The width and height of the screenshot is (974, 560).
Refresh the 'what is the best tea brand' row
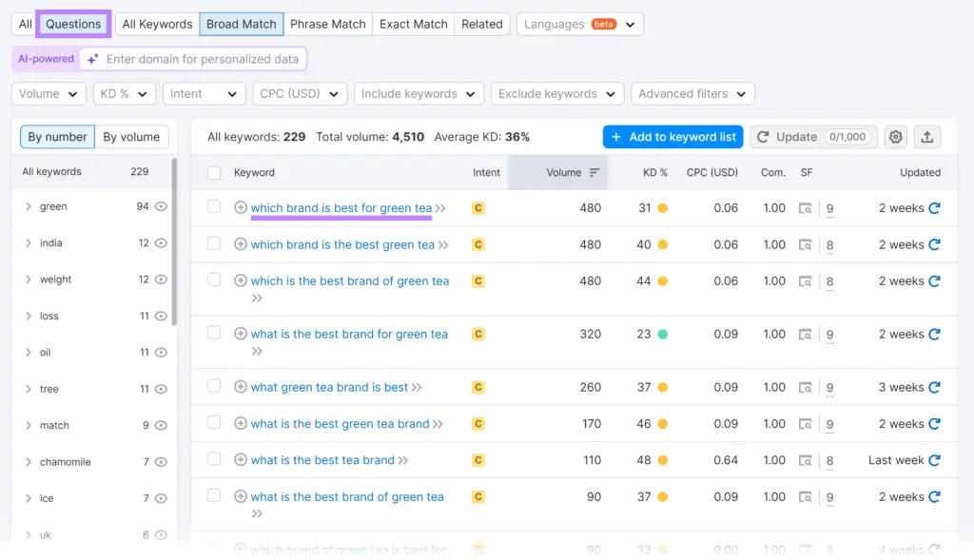[934, 460]
